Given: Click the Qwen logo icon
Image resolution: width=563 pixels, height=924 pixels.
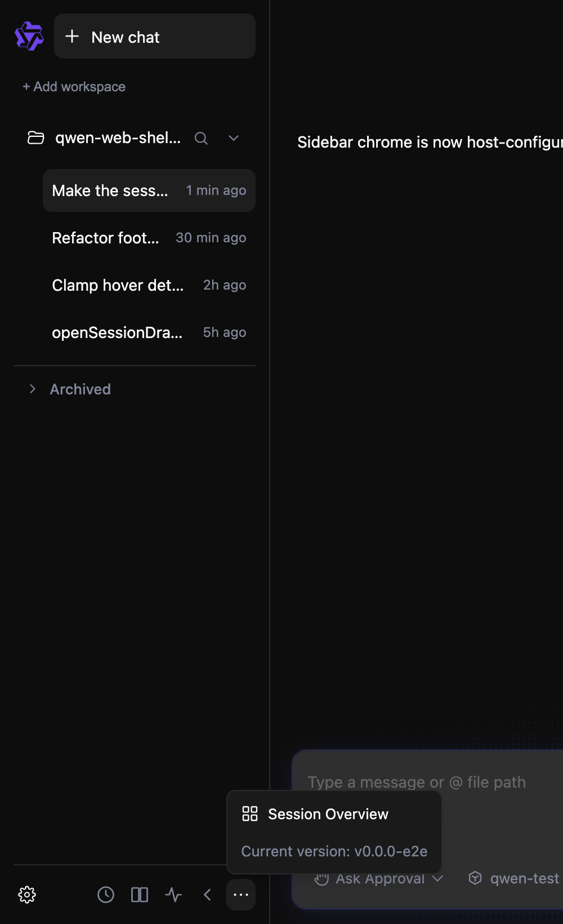Looking at the screenshot, I should pos(29,36).
